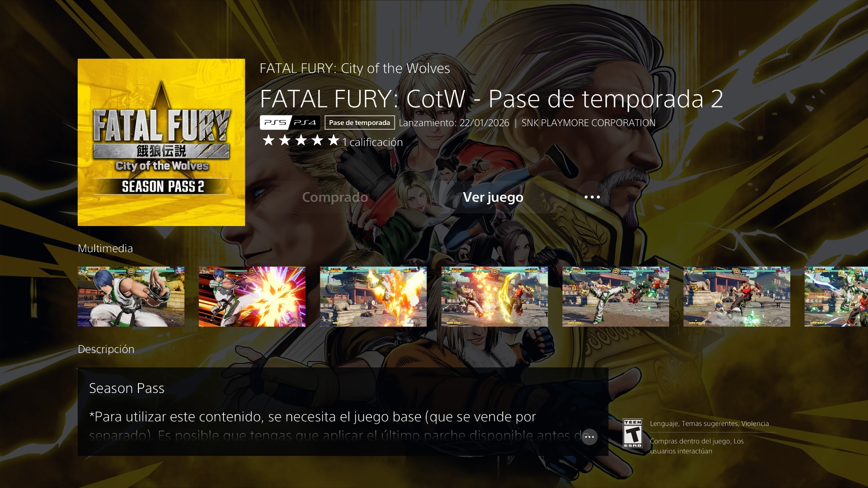Viewport: 868px width, 488px height.
Task: Open sixth screenshot with red-shirt fighter
Action: click(x=737, y=297)
